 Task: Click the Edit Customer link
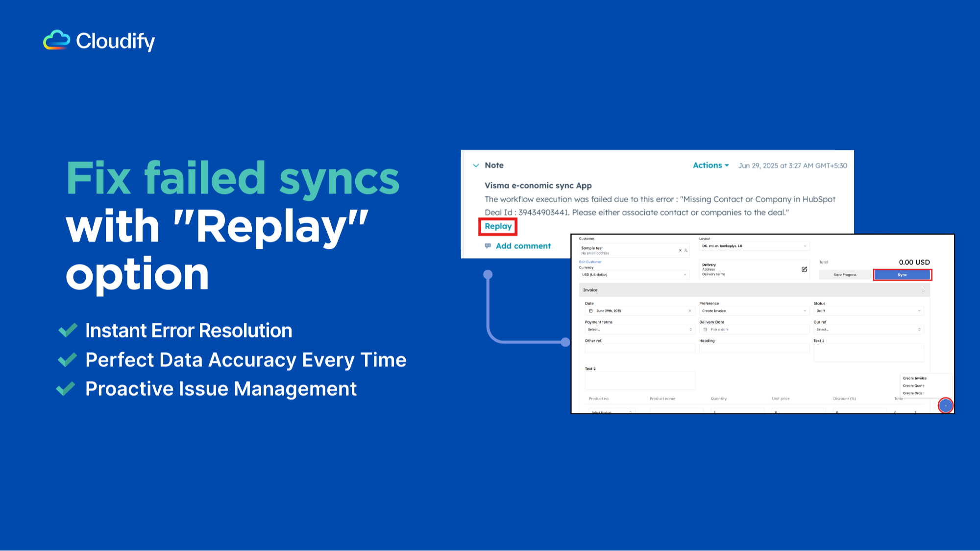(x=590, y=262)
